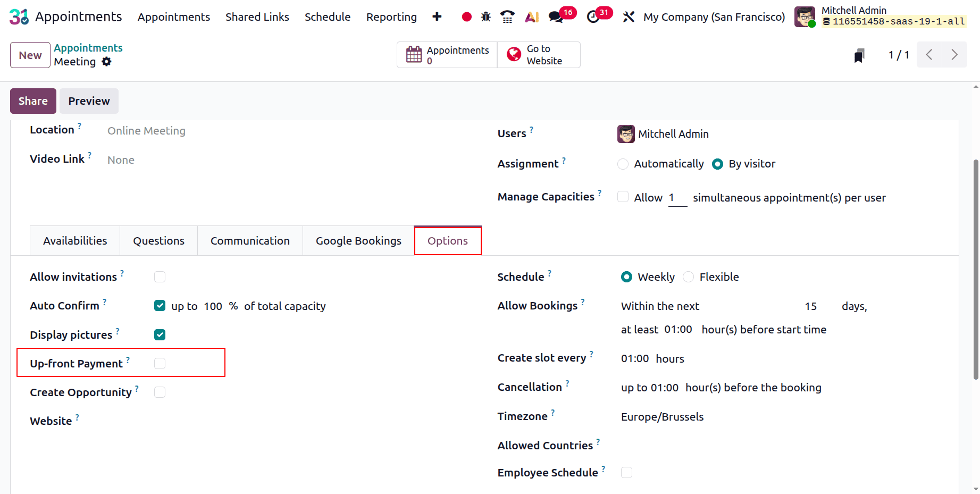Open the Appointments top menu
The width and height of the screenshot is (980, 494).
[x=174, y=17]
